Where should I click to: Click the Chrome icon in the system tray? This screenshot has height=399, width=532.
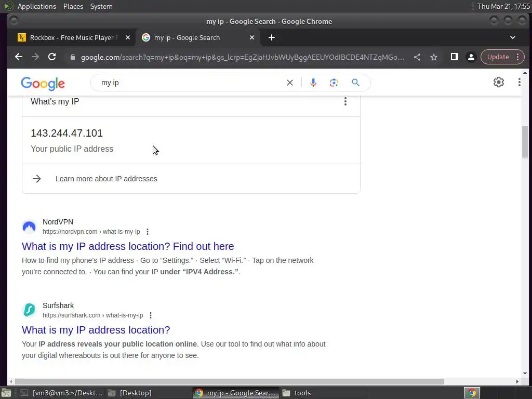point(472,393)
